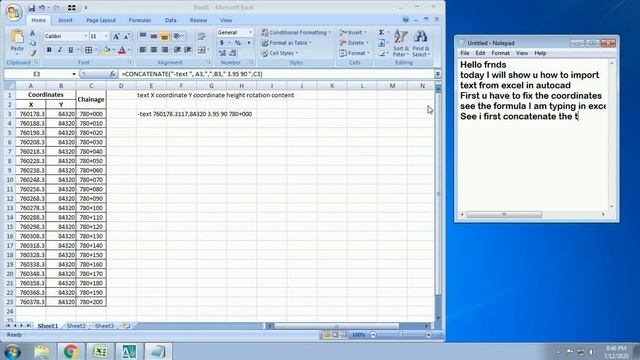Open the Calibri font name dropdown

pos(86,36)
